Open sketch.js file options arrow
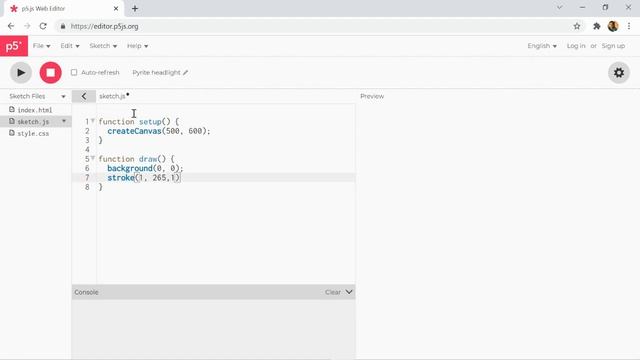Image resolution: width=640 pixels, height=360 pixels. [x=64, y=121]
